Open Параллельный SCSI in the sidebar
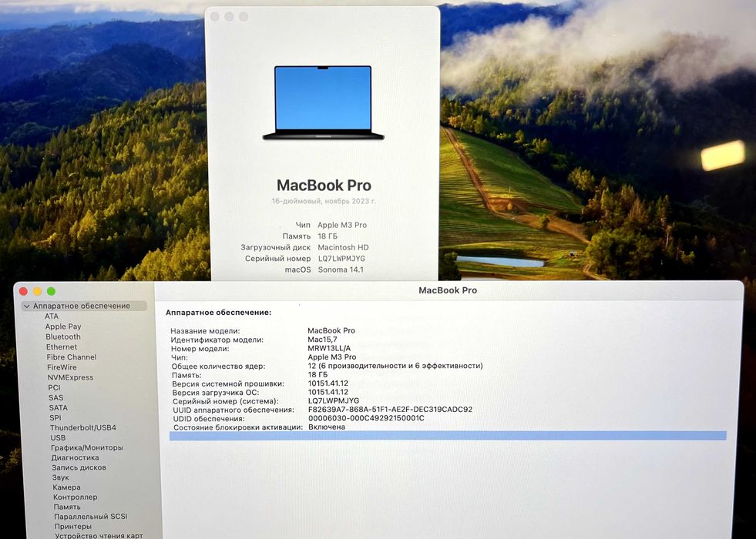Screen dimensions: 756x539 [91, 517]
